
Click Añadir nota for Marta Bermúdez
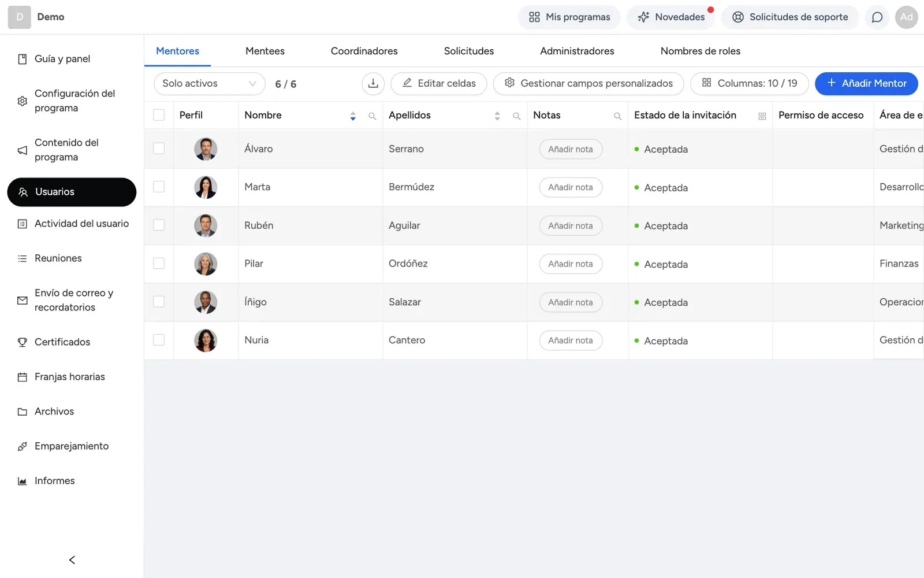pyautogui.click(x=571, y=187)
